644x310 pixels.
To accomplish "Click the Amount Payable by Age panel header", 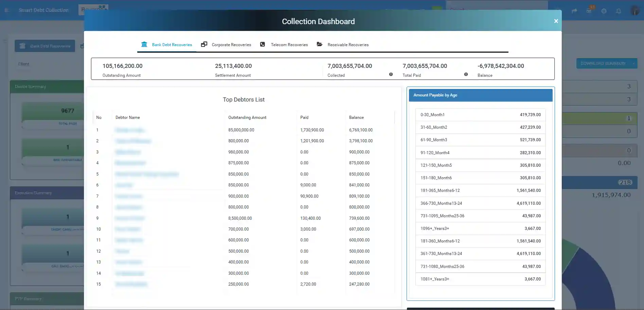I will pos(481,95).
